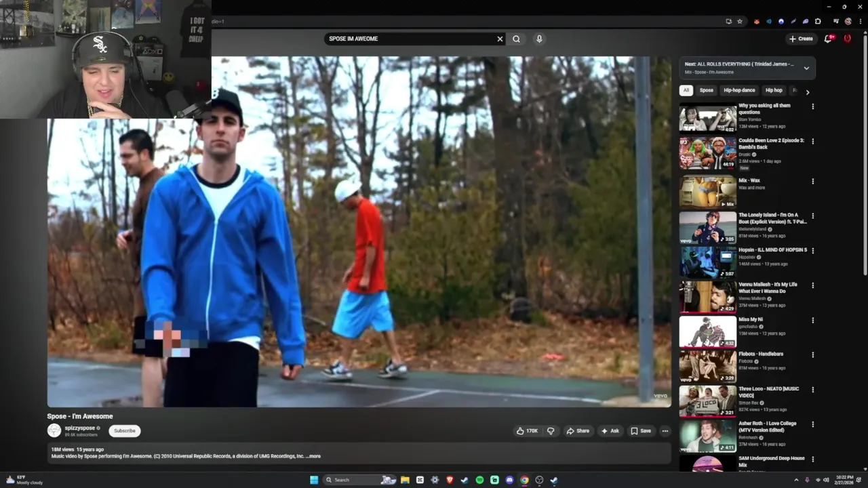The height and width of the screenshot is (488, 868).
Task: Open the Ask AI button
Action: (x=610, y=431)
